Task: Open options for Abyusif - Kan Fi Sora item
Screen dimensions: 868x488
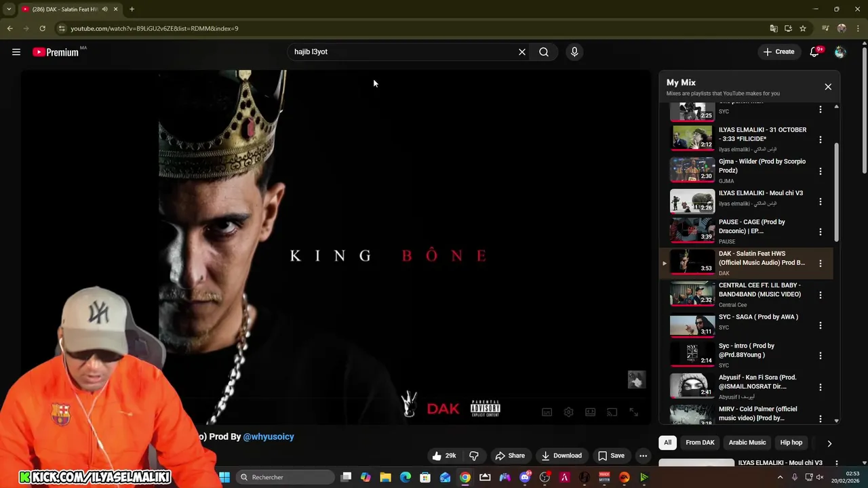Action: click(821, 387)
